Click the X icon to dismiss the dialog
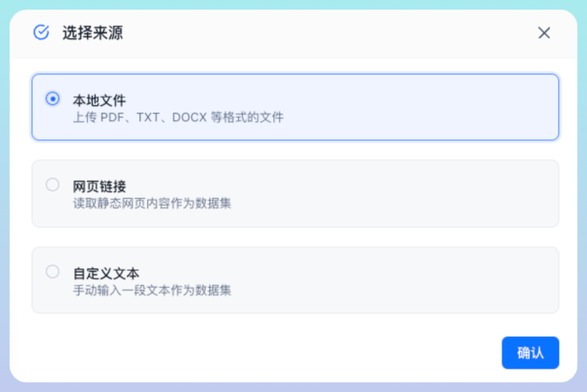This screenshot has height=392, width=587. coord(544,33)
